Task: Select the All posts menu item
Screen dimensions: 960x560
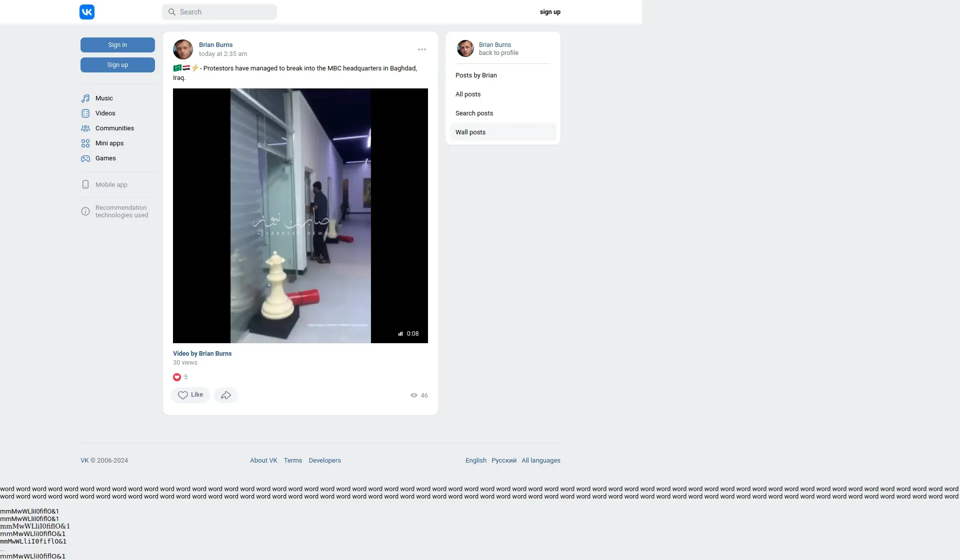Action: pyautogui.click(x=468, y=94)
